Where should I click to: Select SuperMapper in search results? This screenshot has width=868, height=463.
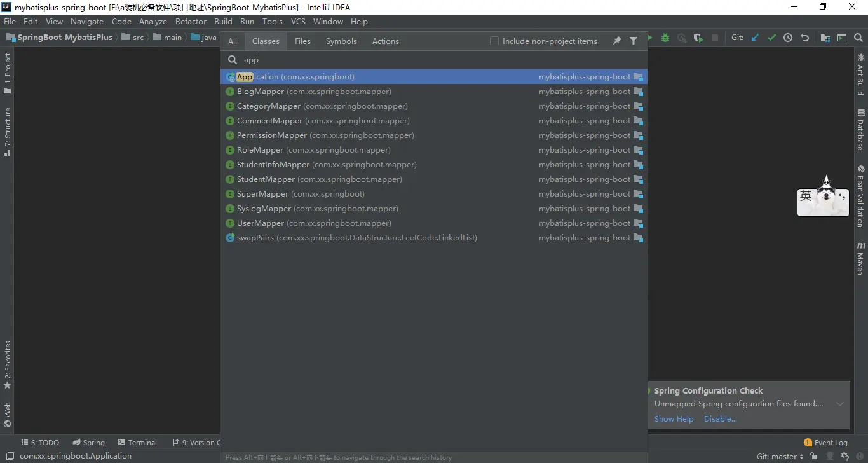tap(434, 194)
